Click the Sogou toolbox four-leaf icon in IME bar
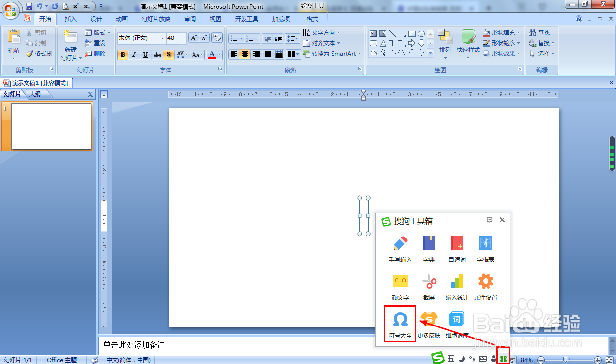The image size is (616, 364). 503,359
